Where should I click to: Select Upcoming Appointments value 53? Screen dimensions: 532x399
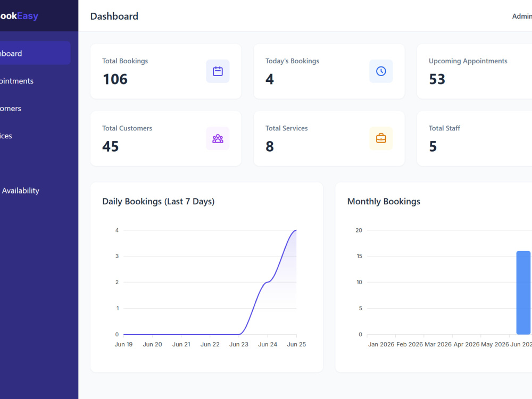[x=437, y=79]
